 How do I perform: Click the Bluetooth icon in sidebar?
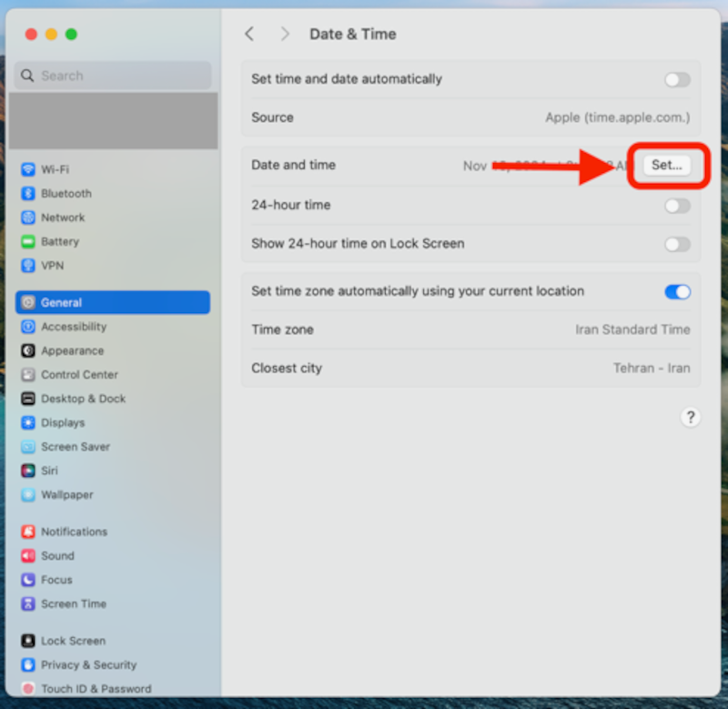coord(28,193)
